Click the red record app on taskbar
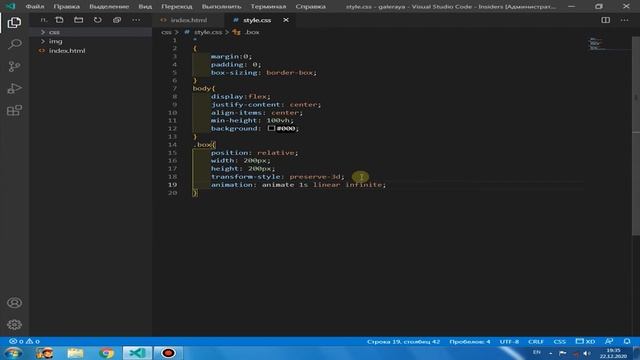 168,353
